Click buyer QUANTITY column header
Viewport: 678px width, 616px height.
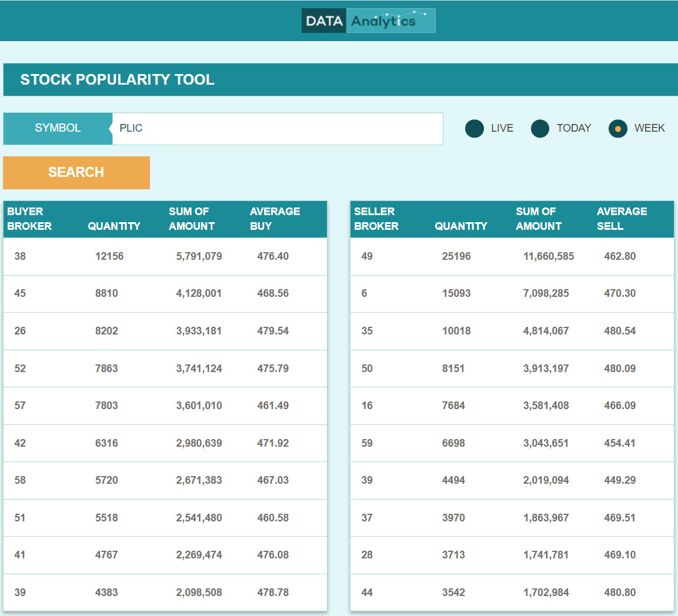pos(114,226)
